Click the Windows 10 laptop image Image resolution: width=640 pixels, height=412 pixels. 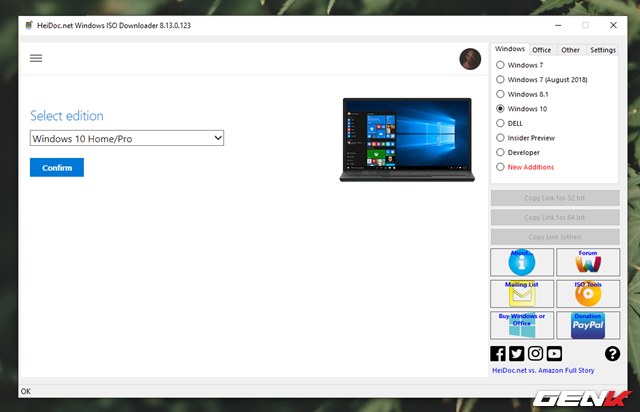click(x=407, y=140)
